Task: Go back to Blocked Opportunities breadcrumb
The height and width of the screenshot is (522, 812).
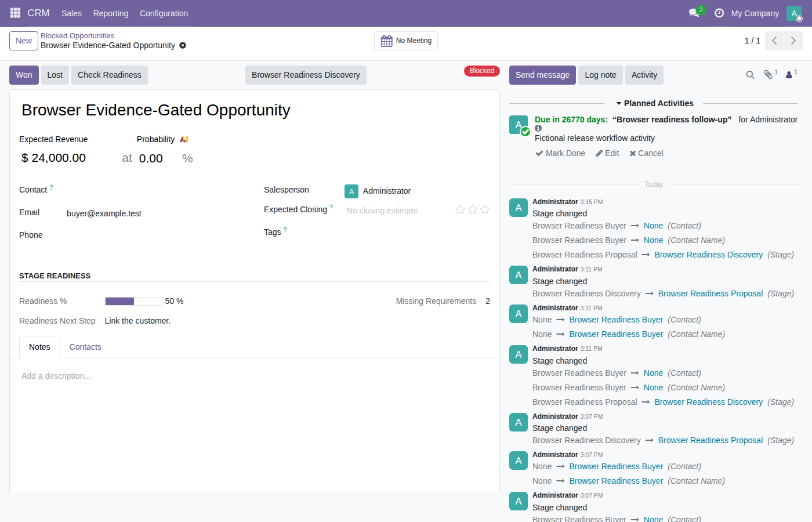Action: click(77, 36)
